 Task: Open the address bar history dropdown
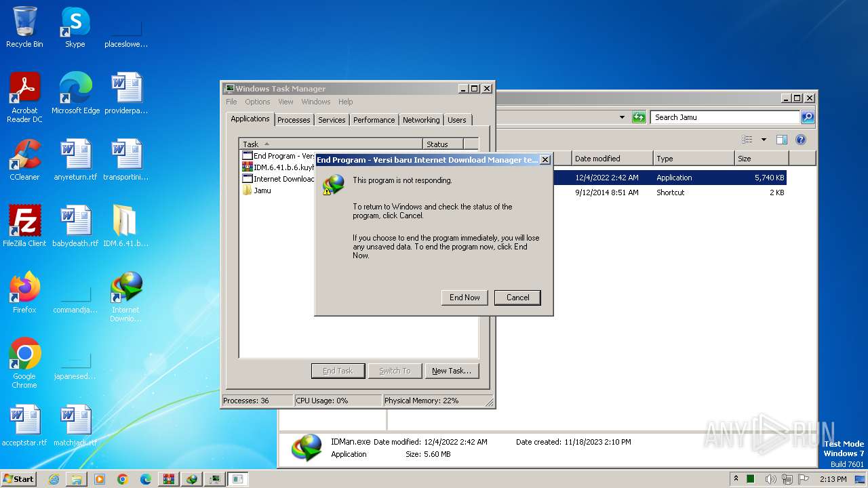[622, 117]
